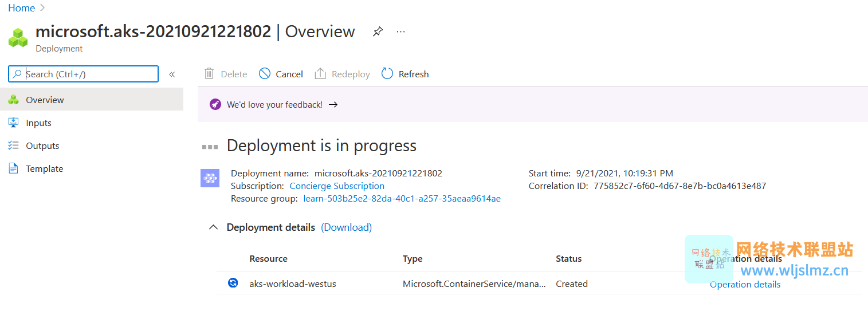868x315 pixels.
Task: Go to Home breadcrumb link
Action: tap(21, 8)
